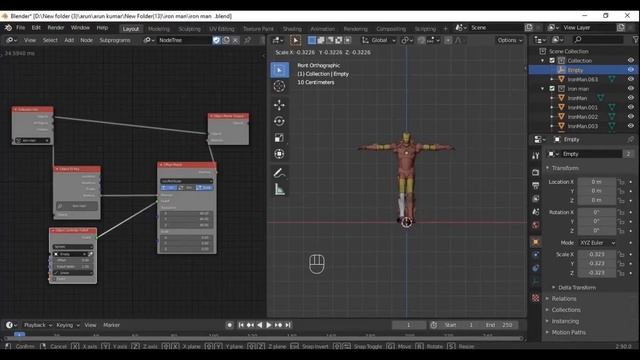The image size is (640, 360).
Task: Click the pin icon in node editor header
Action: [x=247, y=40]
